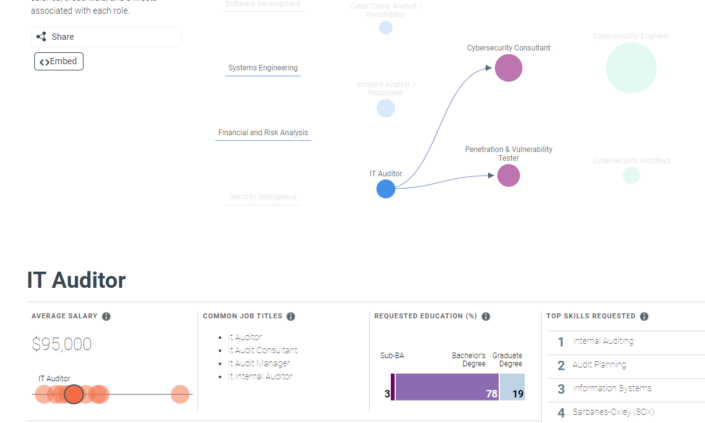Select the Cybersecurity Architect node
Viewport: 705px width, 423px height.
tap(631, 175)
